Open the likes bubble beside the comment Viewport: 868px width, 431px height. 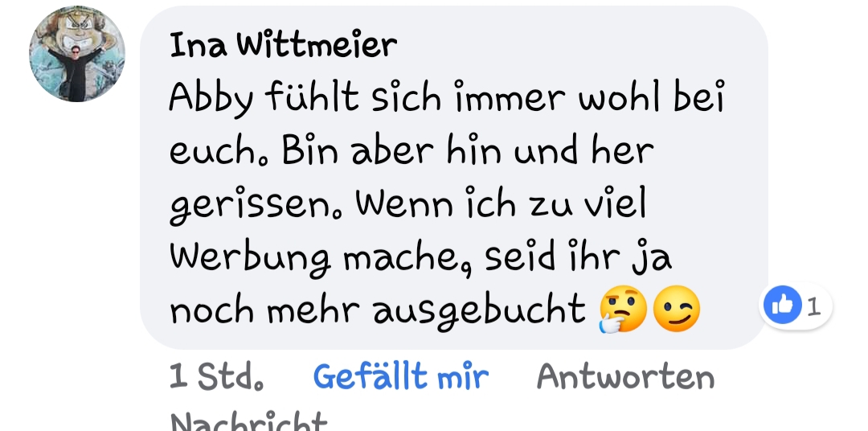796,306
